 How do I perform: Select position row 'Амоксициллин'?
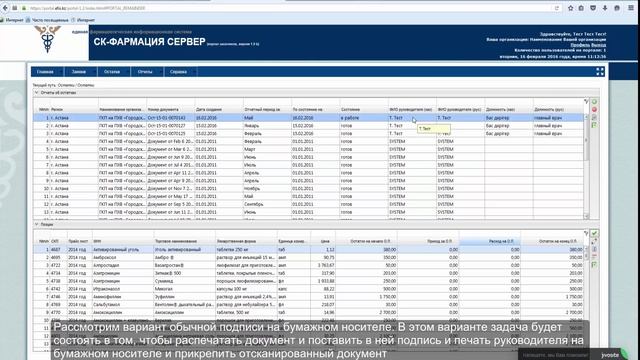(x=309, y=312)
